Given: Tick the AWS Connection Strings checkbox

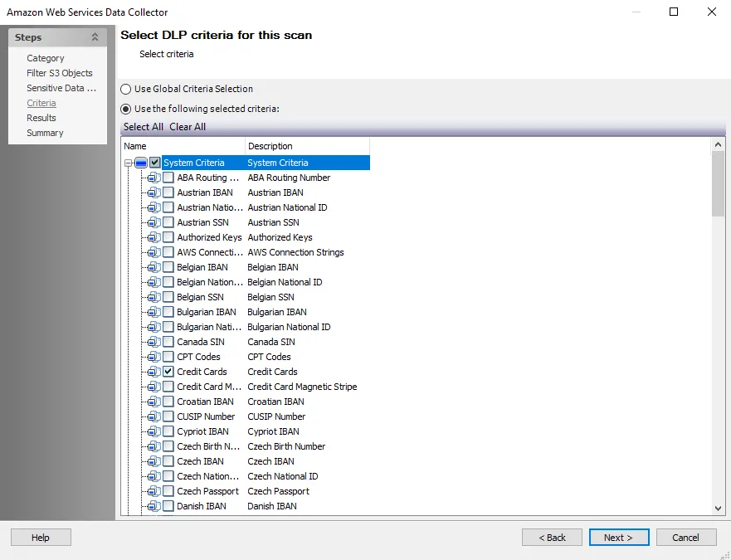Looking at the screenshot, I should (x=168, y=252).
